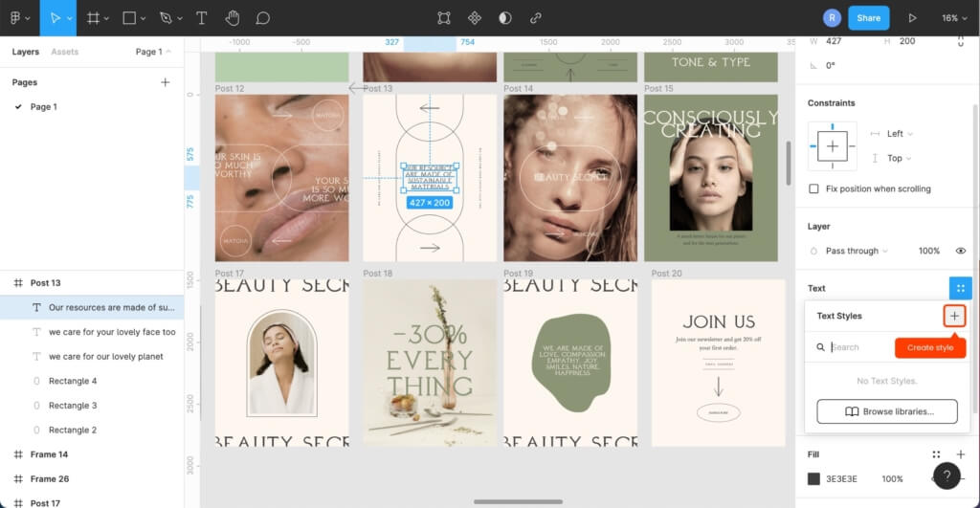Click the Mask contrast icon
The image size is (980, 508).
(505, 18)
